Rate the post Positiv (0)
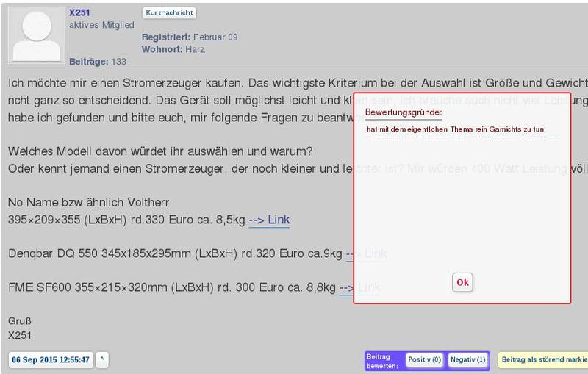588x374 pixels. click(425, 360)
